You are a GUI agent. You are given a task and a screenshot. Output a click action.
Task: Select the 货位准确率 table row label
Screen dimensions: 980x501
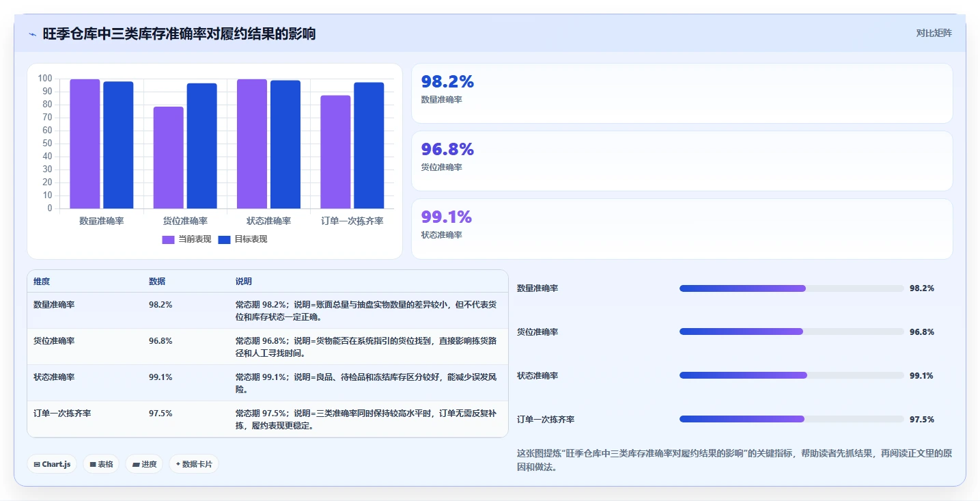pos(54,340)
